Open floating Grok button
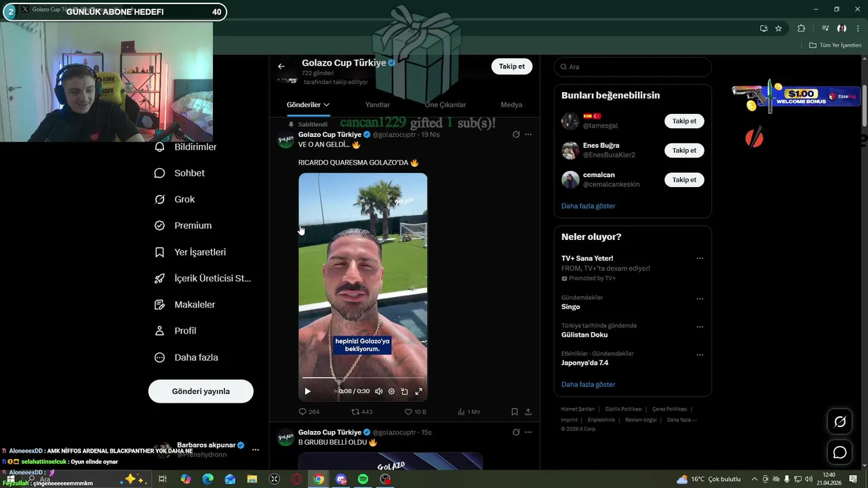The width and height of the screenshot is (868, 488). pos(840,422)
